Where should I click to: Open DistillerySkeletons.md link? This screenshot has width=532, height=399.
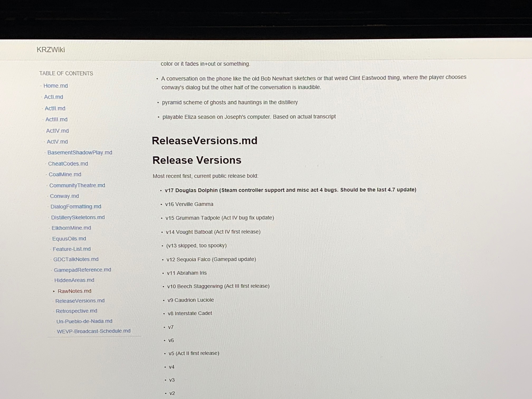pos(78,217)
